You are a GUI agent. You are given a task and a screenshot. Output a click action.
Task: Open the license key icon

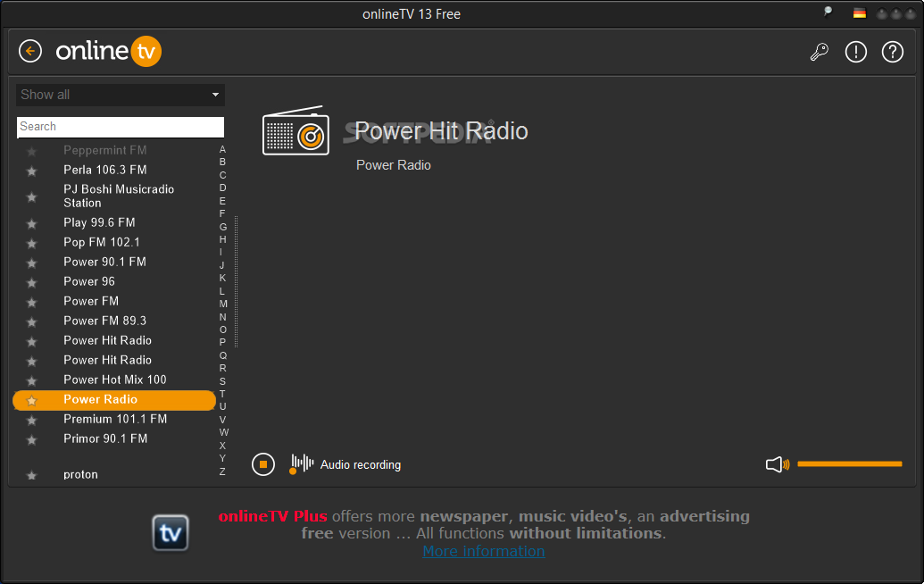[820, 52]
